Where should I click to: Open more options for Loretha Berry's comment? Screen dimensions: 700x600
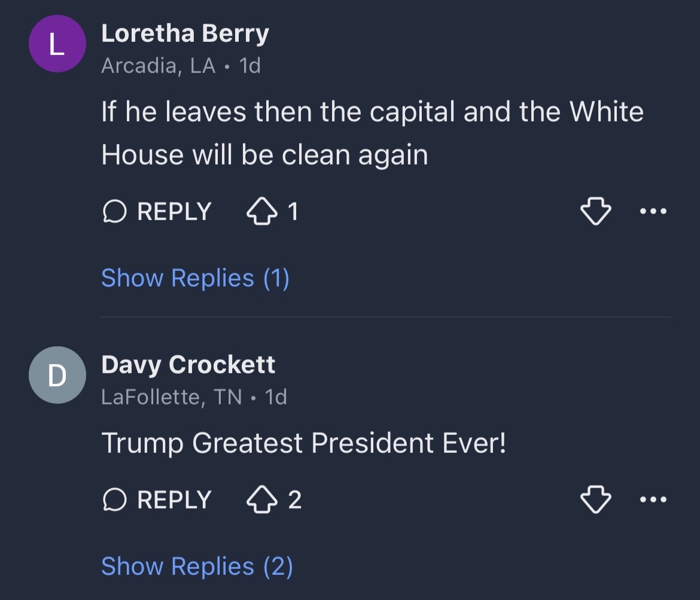click(653, 211)
